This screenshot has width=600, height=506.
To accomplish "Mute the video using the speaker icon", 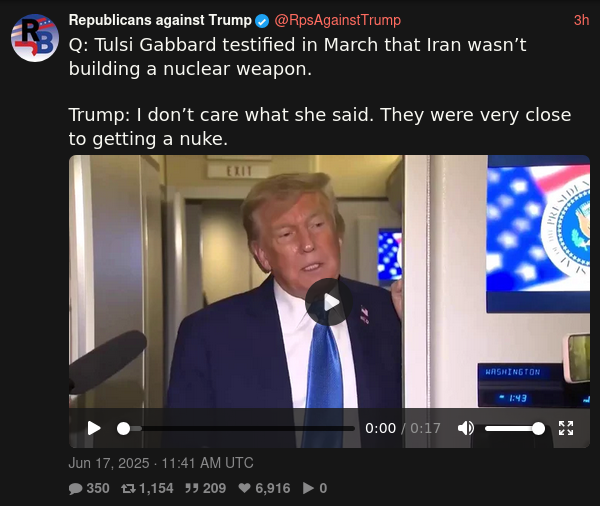I will (466, 428).
